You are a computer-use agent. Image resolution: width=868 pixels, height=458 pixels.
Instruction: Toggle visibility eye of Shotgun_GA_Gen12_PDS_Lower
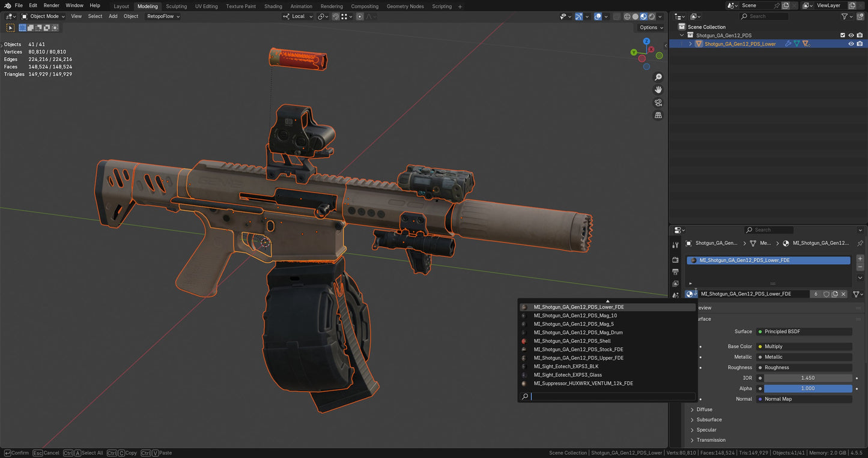(851, 43)
